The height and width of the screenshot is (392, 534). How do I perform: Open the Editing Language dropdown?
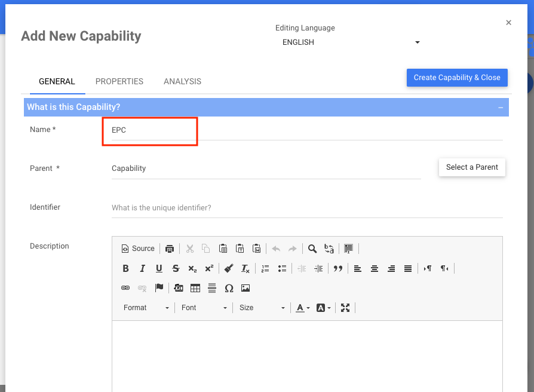[x=351, y=42]
